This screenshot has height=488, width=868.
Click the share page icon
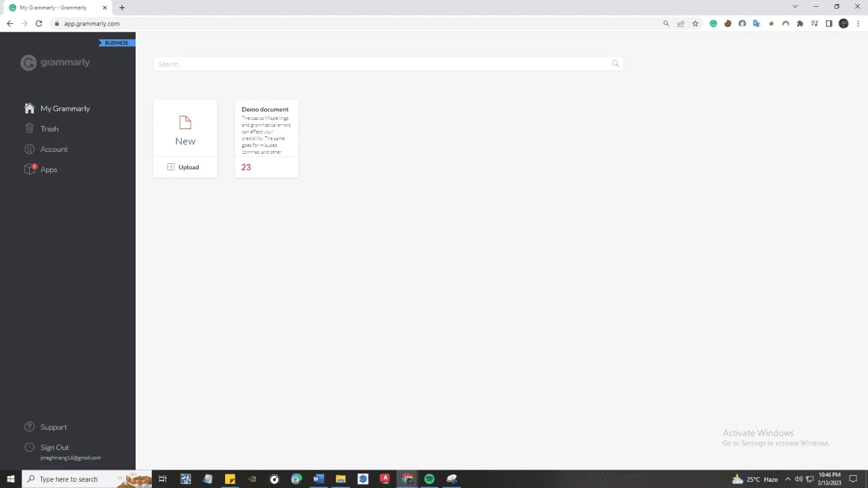point(681,23)
